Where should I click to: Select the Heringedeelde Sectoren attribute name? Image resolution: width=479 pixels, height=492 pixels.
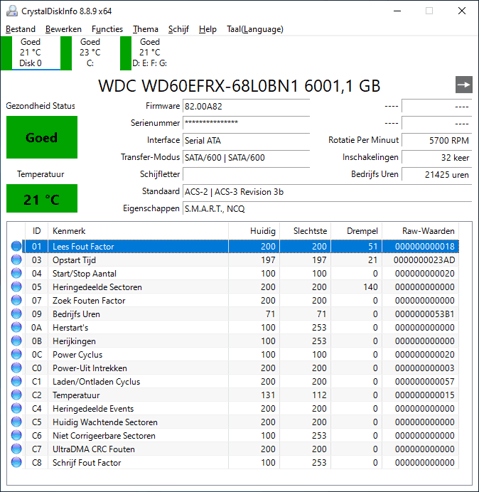click(x=97, y=287)
